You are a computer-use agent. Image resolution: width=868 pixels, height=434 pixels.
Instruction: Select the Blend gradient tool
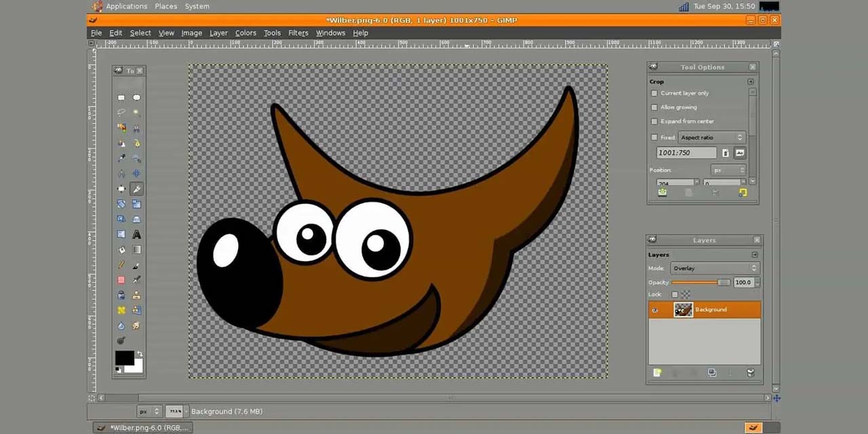click(136, 249)
